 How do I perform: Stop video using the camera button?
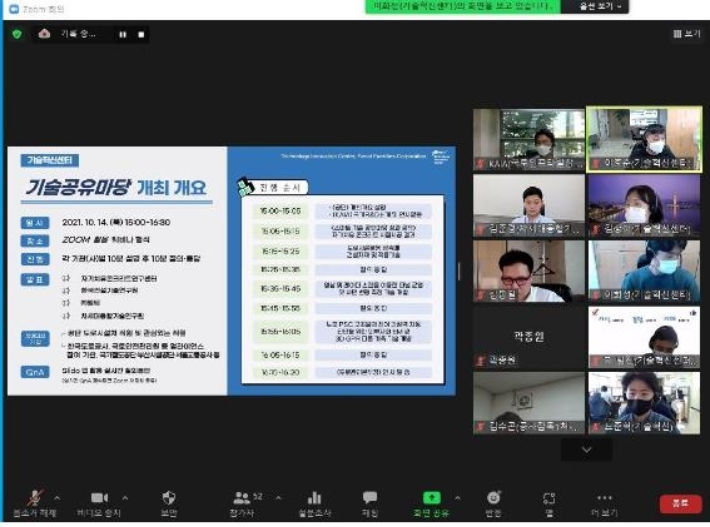(x=99, y=498)
